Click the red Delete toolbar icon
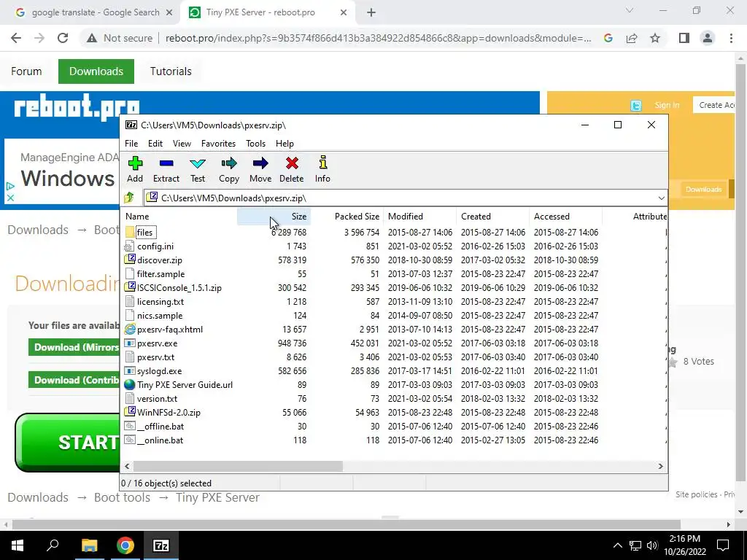 point(292,169)
